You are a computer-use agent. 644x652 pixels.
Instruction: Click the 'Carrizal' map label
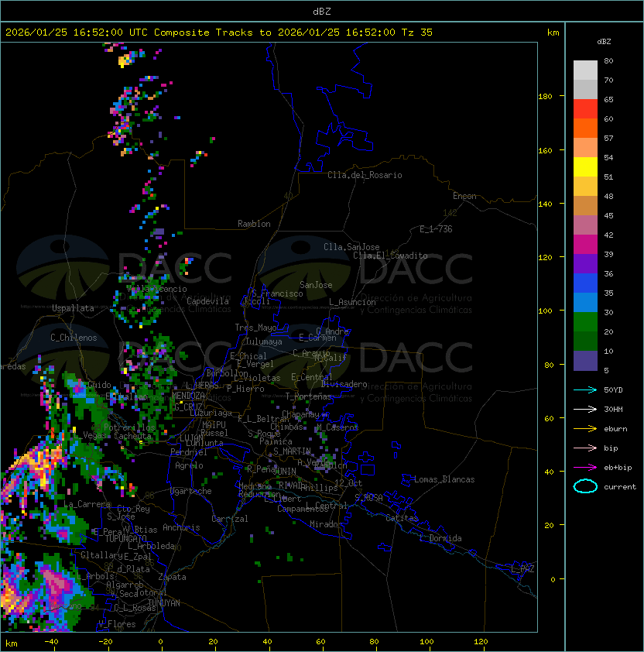pos(230,519)
